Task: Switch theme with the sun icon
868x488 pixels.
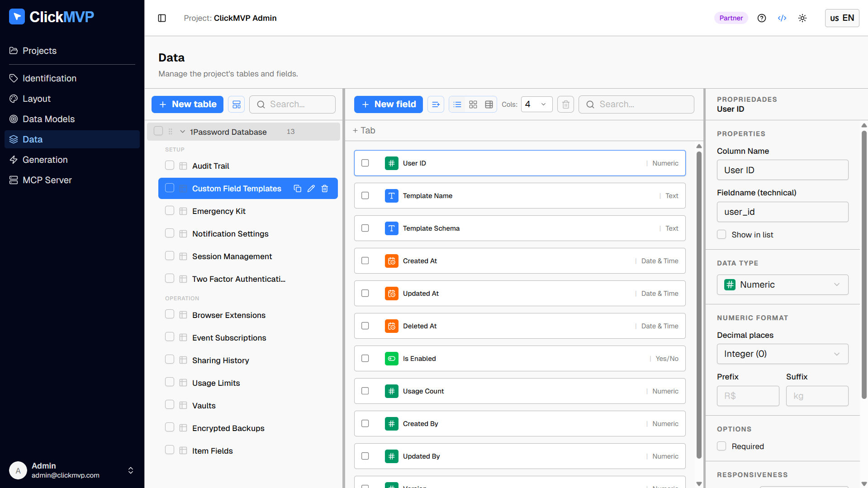Action: pyautogui.click(x=802, y=18)
